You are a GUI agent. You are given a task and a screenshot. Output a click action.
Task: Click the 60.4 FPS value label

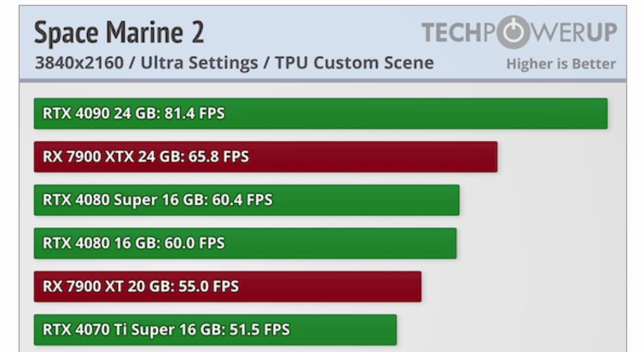tap(242, 200)
